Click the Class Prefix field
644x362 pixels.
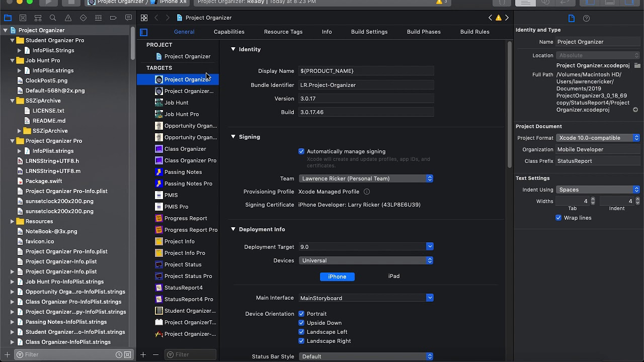pos(598,161)
